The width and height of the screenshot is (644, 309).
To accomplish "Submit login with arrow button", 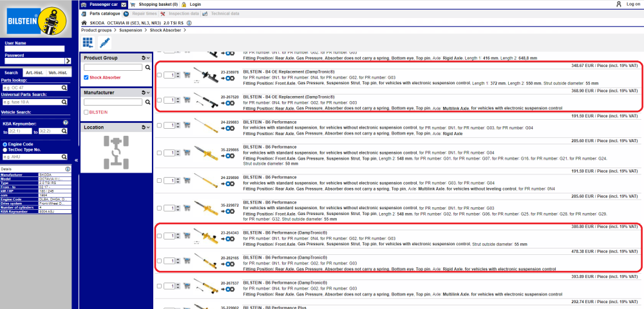I will (68, 61).
